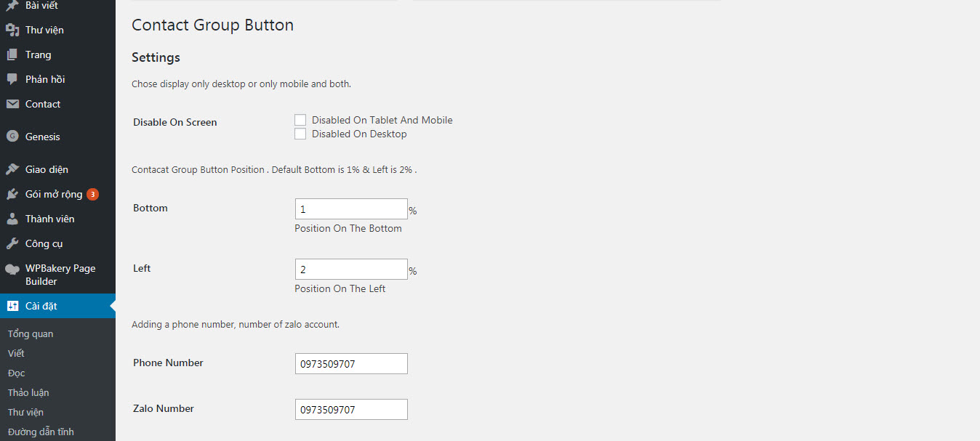The image size is (980, 441).
Task: Open the Phản hồi comment bubble icon
Action: pos(12,79)
